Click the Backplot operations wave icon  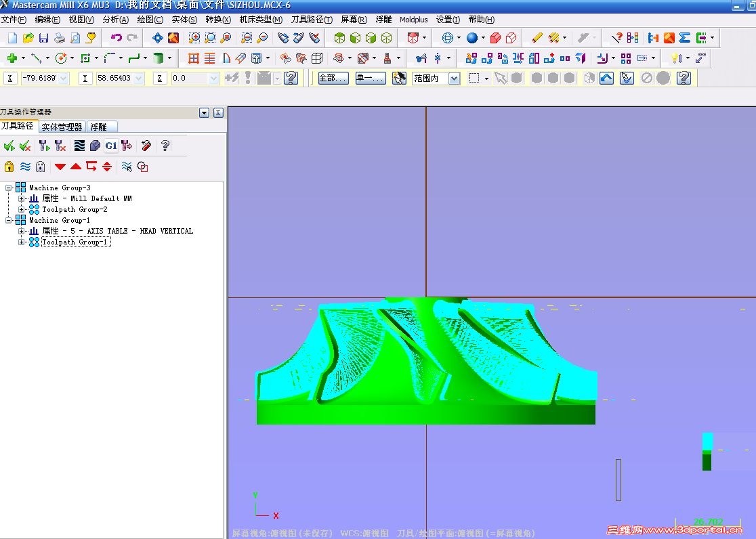[79, 146]
